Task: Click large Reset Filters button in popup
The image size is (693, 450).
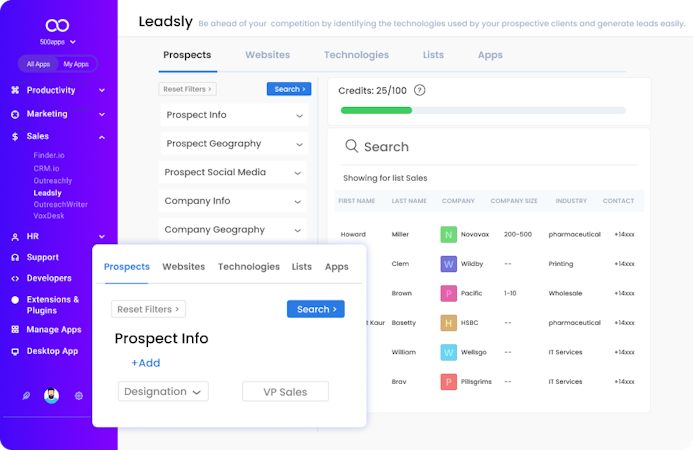Action: (x=148, y=309)
